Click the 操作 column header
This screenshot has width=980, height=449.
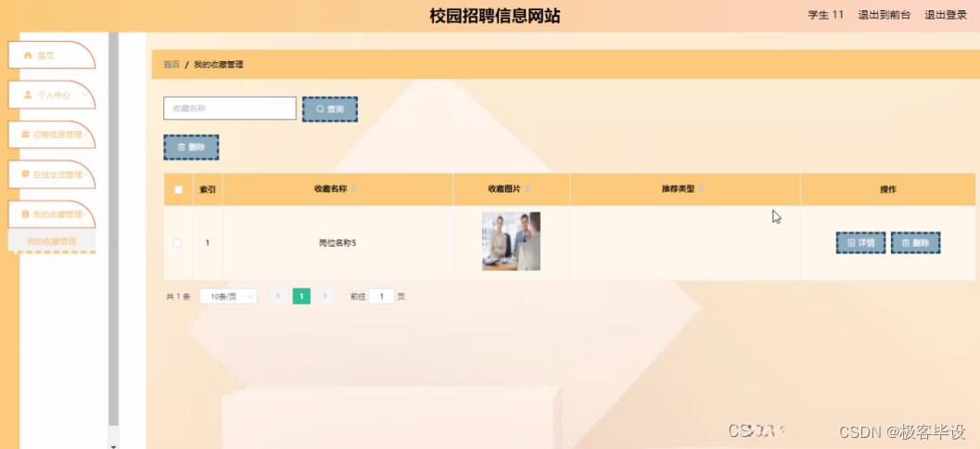tap(887, 189)
